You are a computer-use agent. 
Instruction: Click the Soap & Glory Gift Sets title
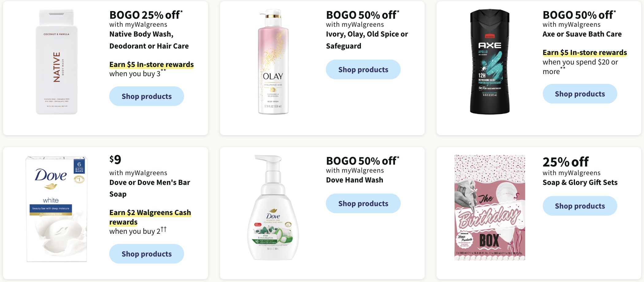tap(580, 182)
